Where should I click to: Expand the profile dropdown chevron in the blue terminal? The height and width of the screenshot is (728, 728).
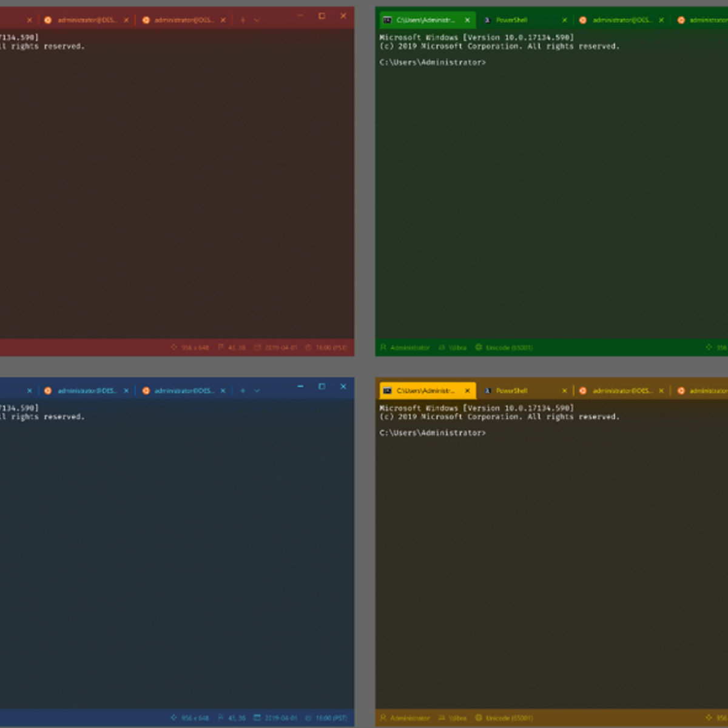(x=257, y=391)
